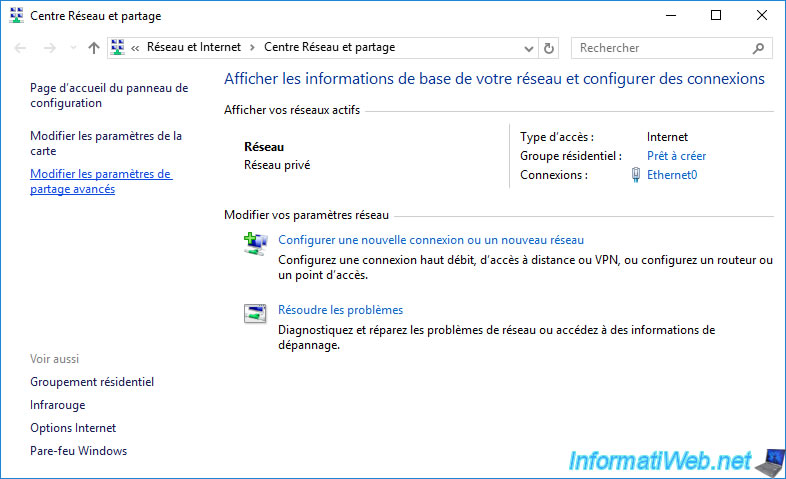Click the new connection setup icon
This screenshot has width=786, height=479.
[255, 244]
